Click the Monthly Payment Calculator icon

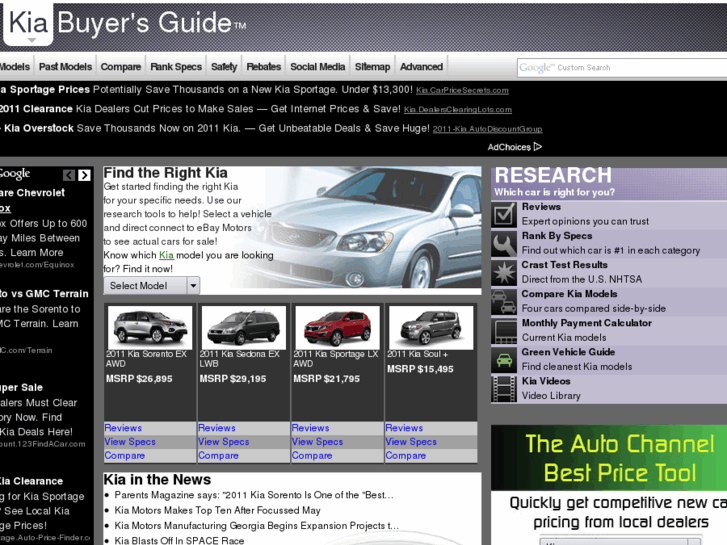coord(504,331)
